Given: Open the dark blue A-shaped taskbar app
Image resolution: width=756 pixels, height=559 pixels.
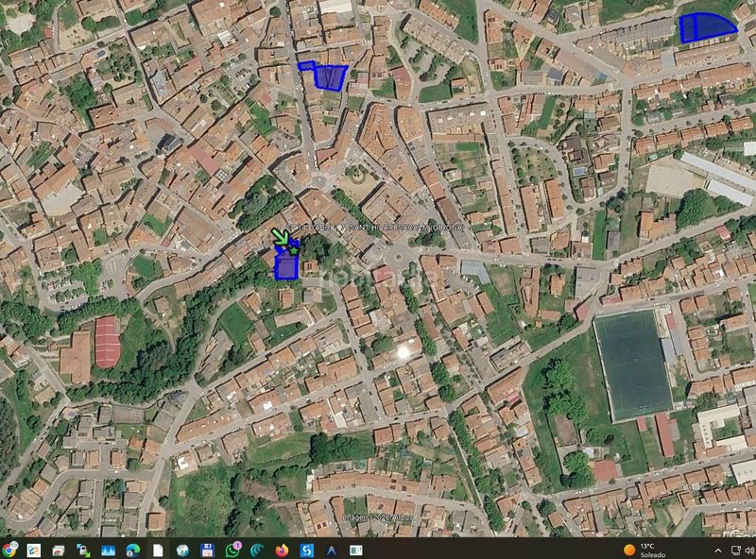Looking at the screenshot, I should pyautogui.click(x=332, y=550).
